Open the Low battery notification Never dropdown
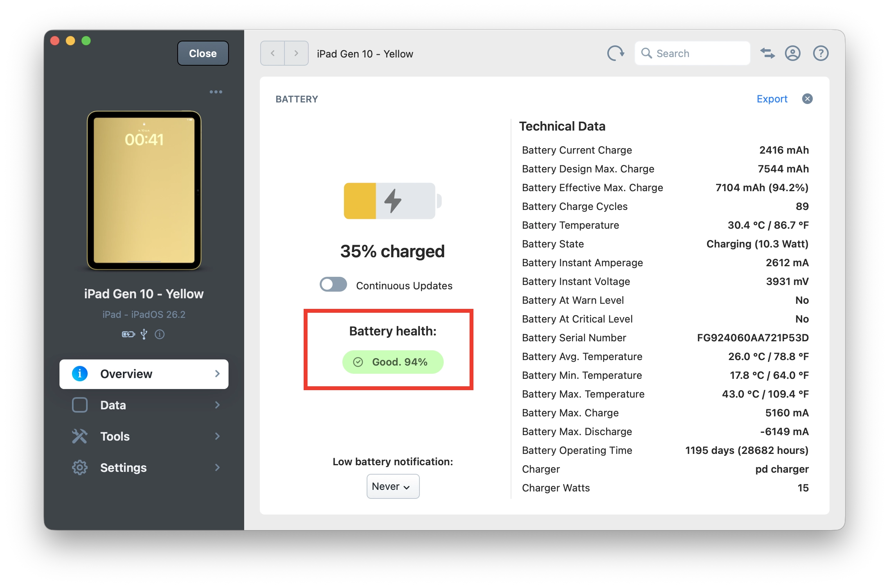The width and height of the screenshot is (889, 588). click(x=392, y=486)
